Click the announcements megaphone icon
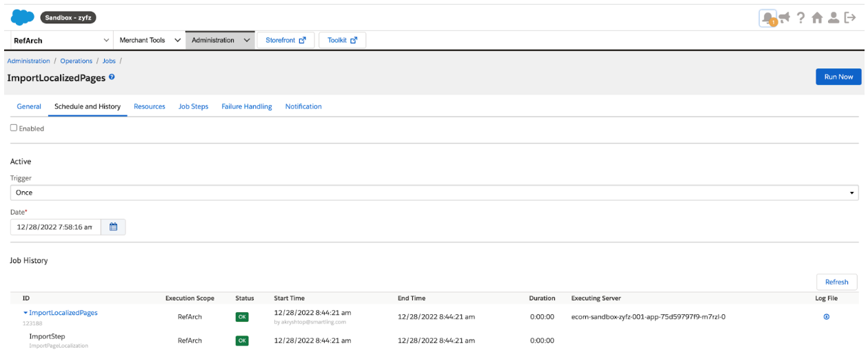Image resolution: width=868 pixels, height=359 pixels. click(x=785, y=19)
